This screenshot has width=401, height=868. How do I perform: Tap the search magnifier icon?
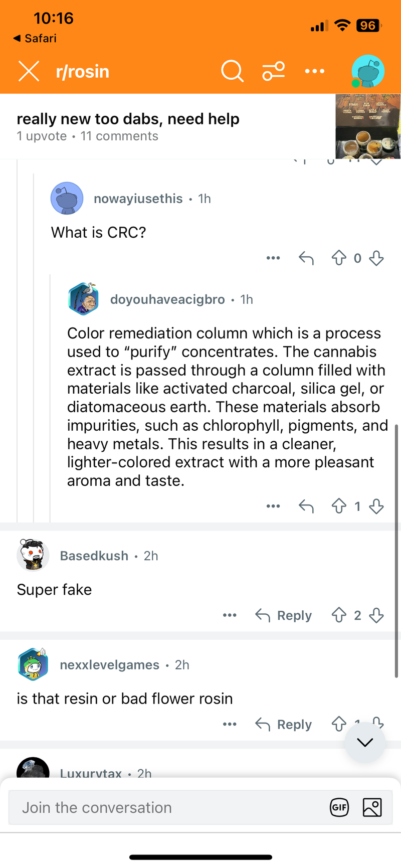tap(232, 71)
